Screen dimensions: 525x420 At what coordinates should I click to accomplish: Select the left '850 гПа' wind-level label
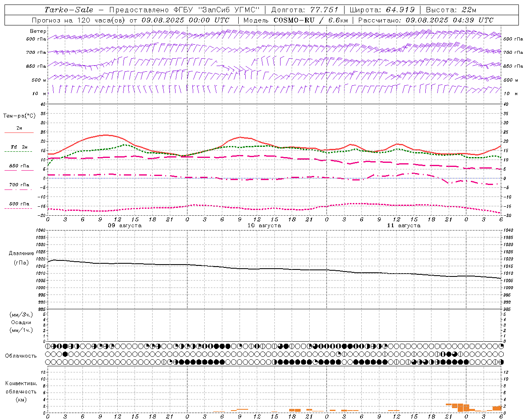(x=36, y=66)
